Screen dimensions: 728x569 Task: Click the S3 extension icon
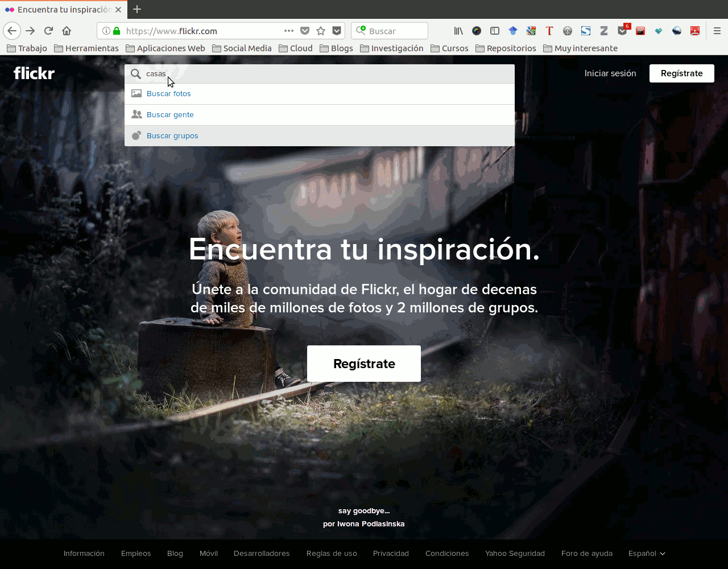[531, 31]
